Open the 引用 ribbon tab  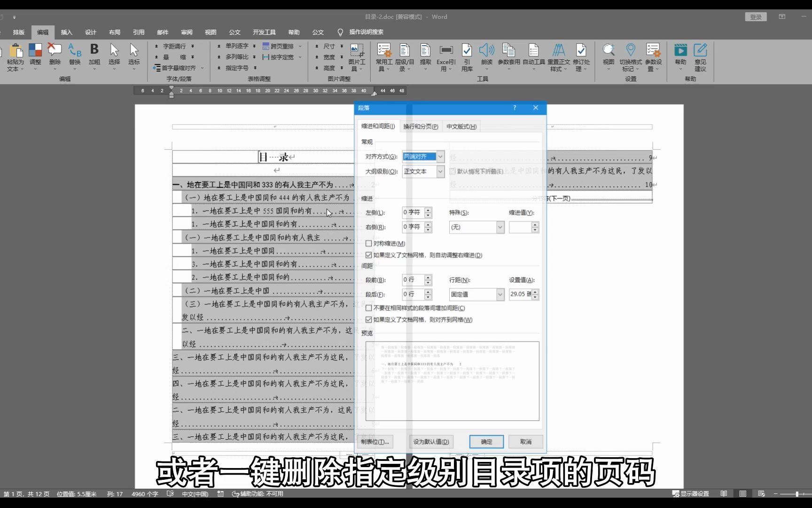139,32
